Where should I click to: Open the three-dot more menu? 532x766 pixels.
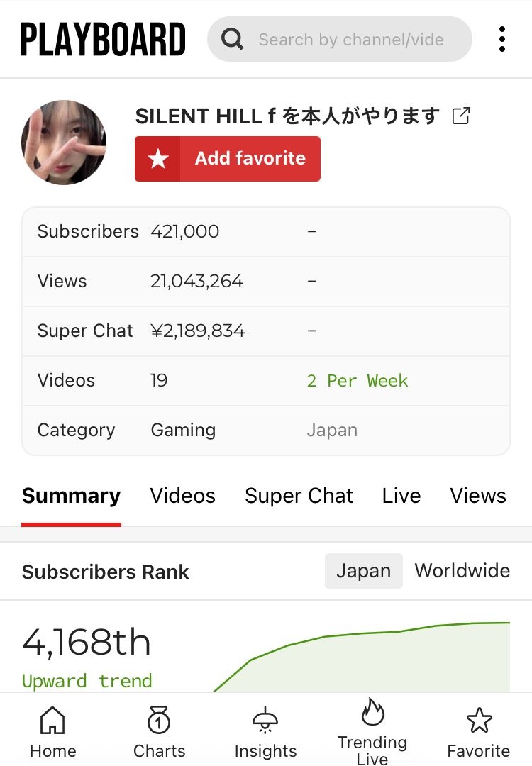502,39
